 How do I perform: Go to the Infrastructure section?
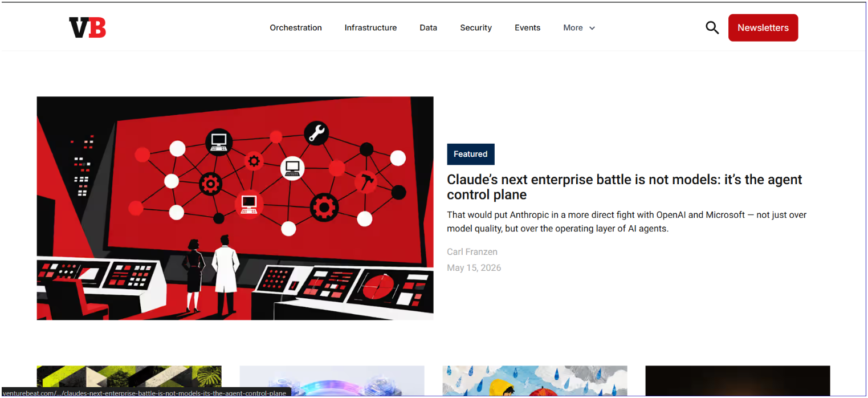370,27
